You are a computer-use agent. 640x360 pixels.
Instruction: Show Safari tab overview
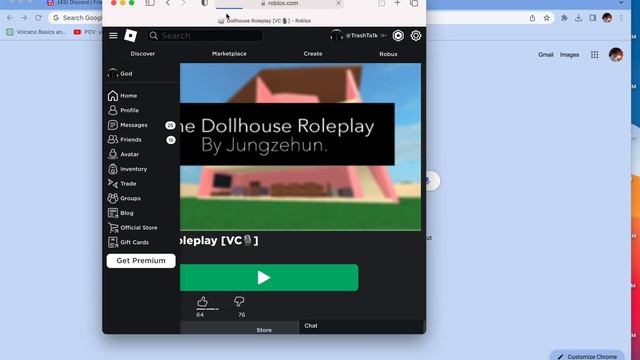click(414, 3)
